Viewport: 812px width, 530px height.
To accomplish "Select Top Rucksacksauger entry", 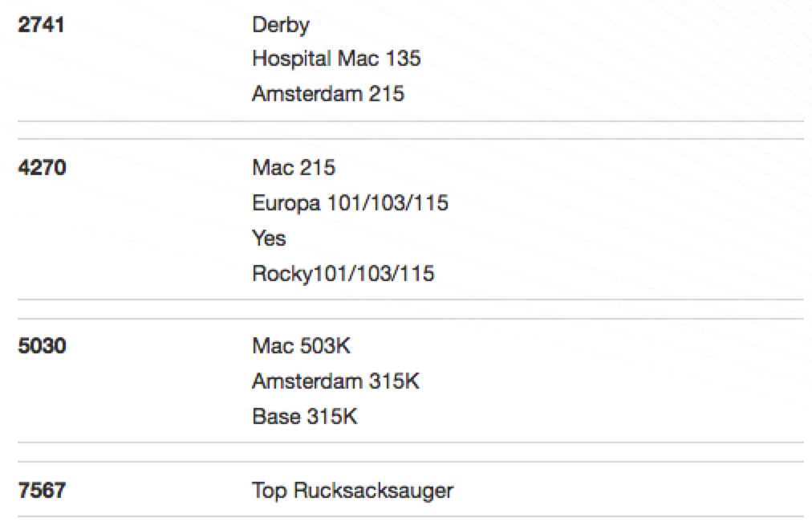I will 353,491.
